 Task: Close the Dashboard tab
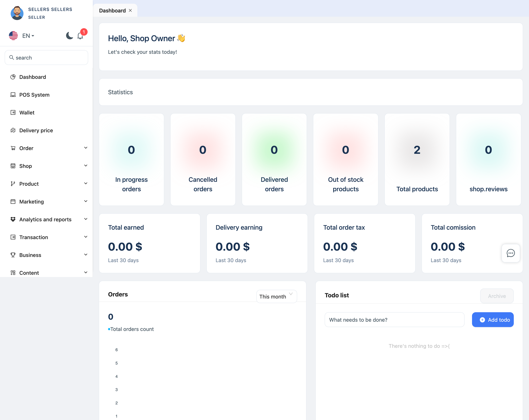pos(130,10)
